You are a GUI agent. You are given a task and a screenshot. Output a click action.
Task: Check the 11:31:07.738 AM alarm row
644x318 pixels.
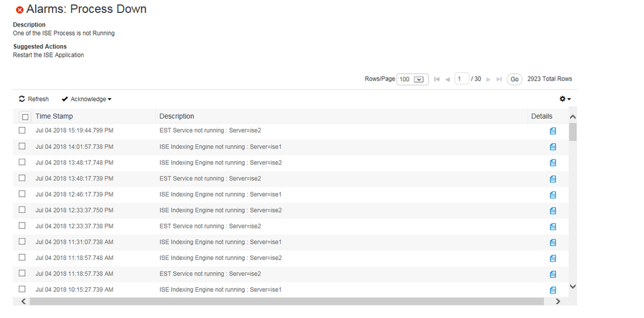point(22,241)
